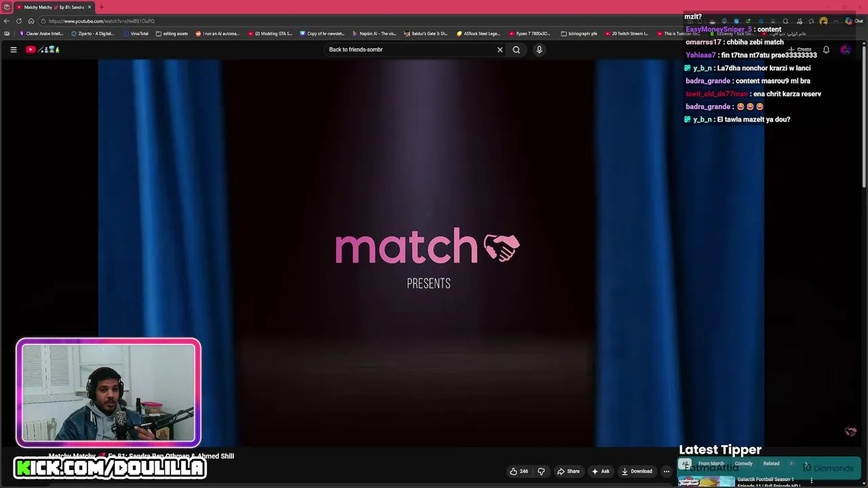Show more filter chips with the arrow

[x=806, y=464]
